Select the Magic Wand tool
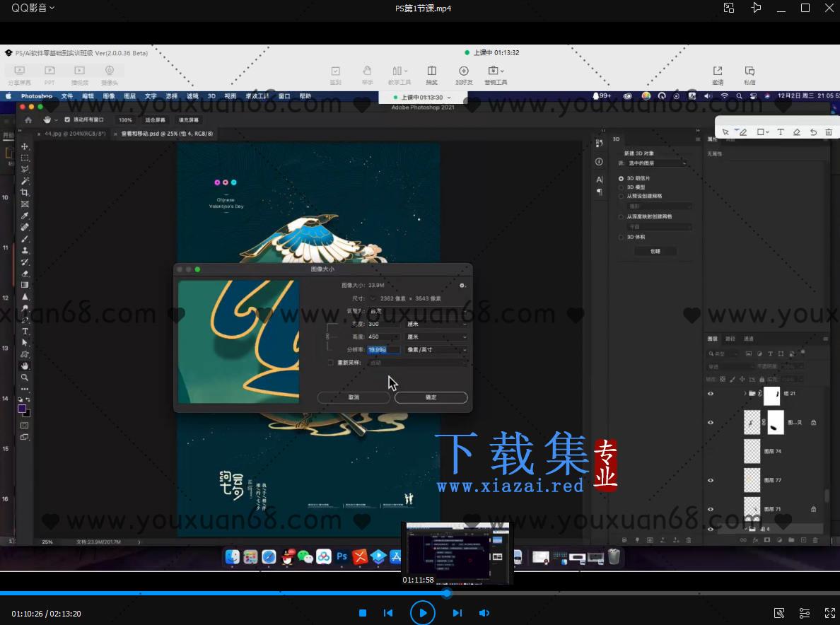This screenshot has height=625, width=840. pos(25,181)
